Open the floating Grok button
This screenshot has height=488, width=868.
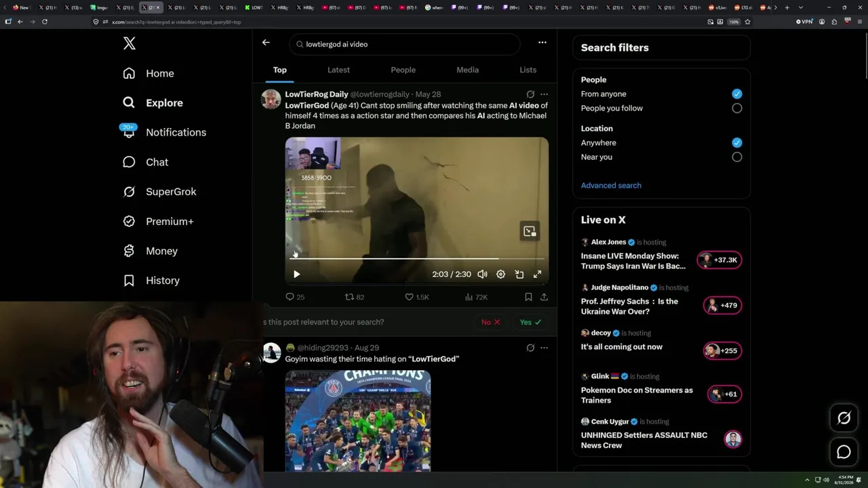click(844, 418)
